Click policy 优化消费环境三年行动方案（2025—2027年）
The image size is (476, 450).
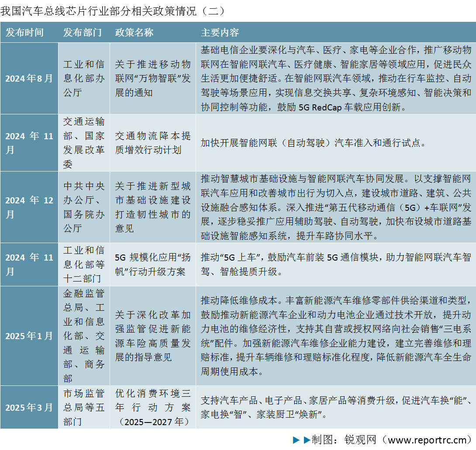pyautogui.click(x=152, y=408)
